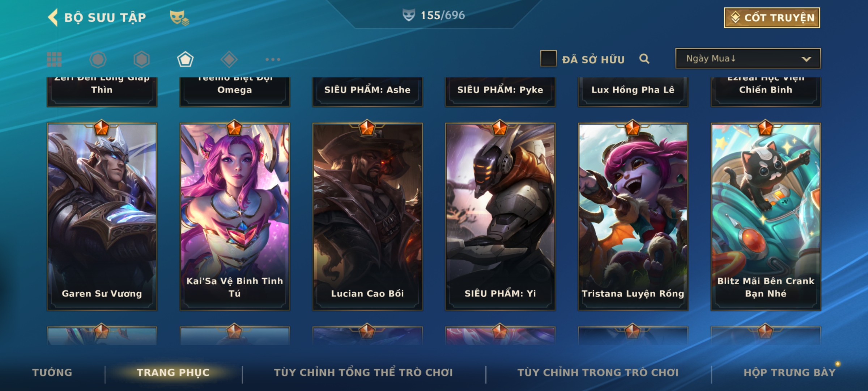Choose the Tristana Luyện Rồng skin card
The image size is (868, 391).
coord(633,216)
